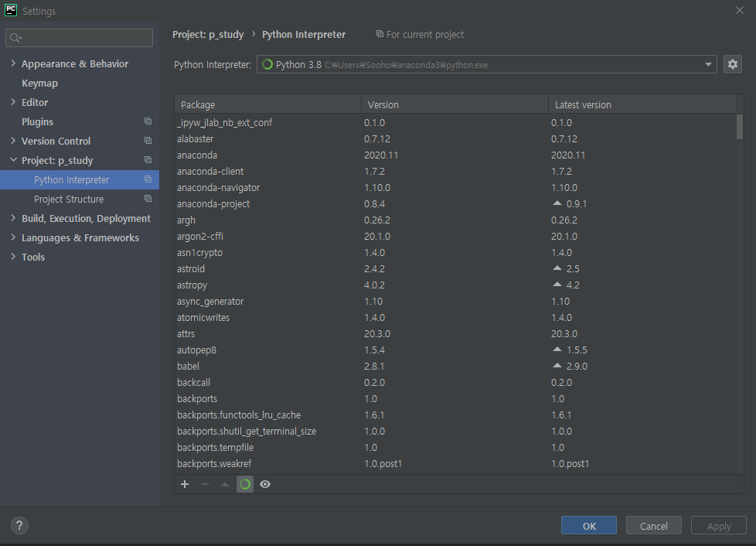The width and height of the screenshot is (756, 546).
Task: Select the attrs package row
Action: coord(455,333)
